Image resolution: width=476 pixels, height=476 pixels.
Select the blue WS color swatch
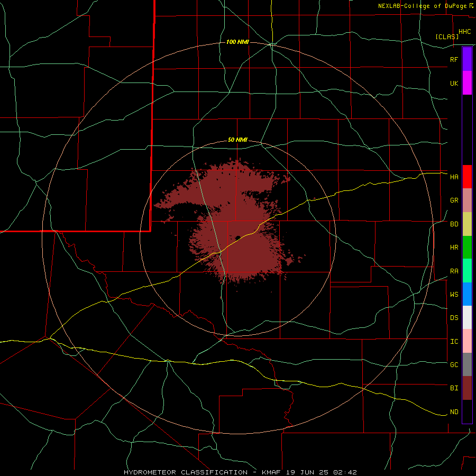[467, 294]
